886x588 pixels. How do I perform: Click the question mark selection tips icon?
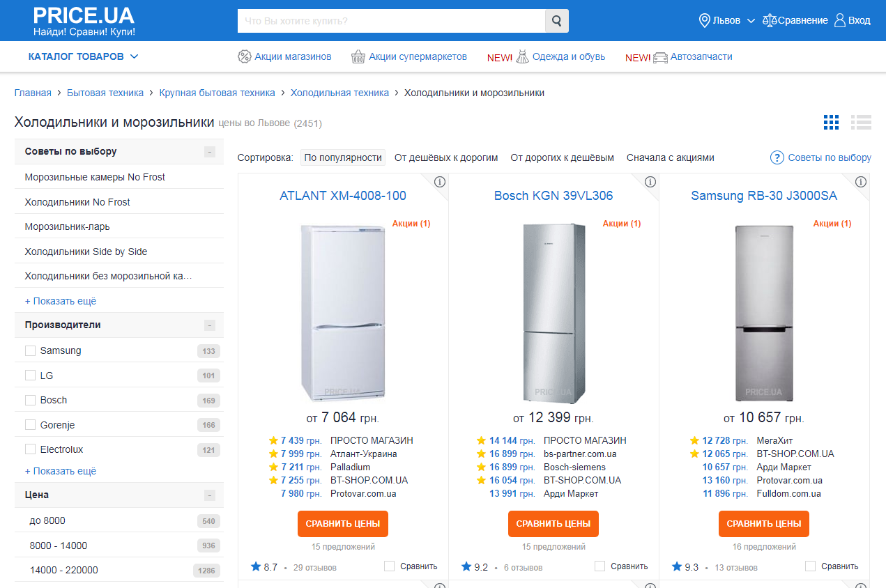point(777,157)
